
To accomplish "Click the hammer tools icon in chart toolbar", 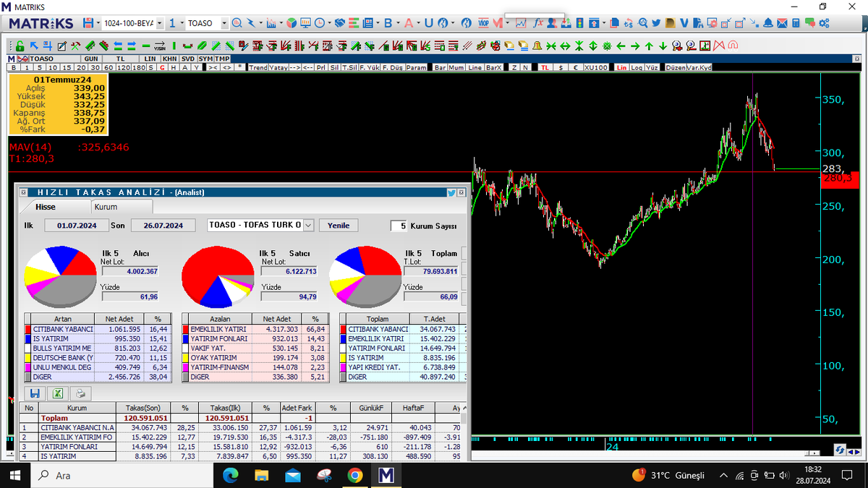I will [x=75, y=46].
